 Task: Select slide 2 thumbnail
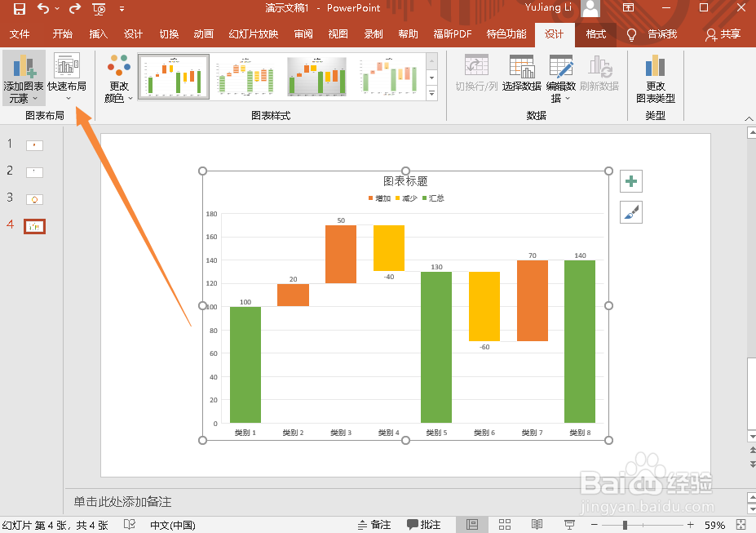[34, 172]
